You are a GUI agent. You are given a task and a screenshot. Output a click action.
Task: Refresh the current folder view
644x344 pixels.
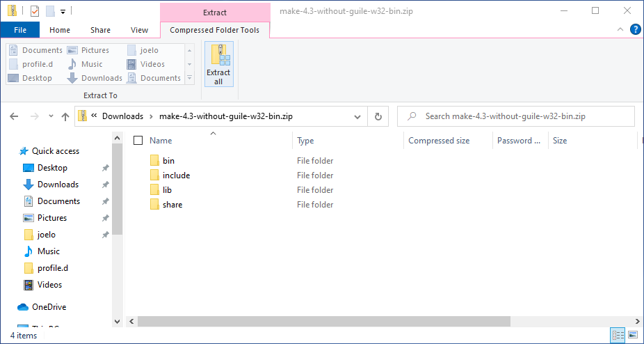tap(378, 116)
